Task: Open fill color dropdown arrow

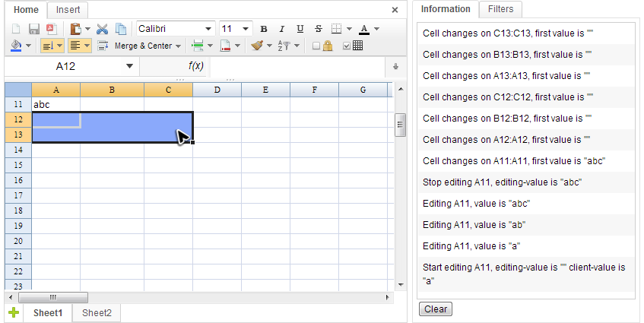Action: (28, 46)
